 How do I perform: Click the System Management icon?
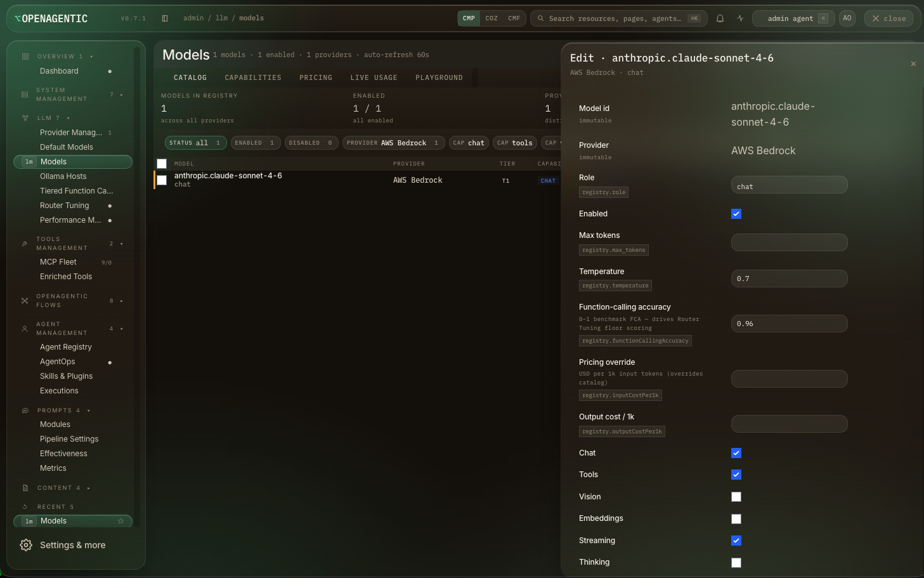[x=25, y=95]
